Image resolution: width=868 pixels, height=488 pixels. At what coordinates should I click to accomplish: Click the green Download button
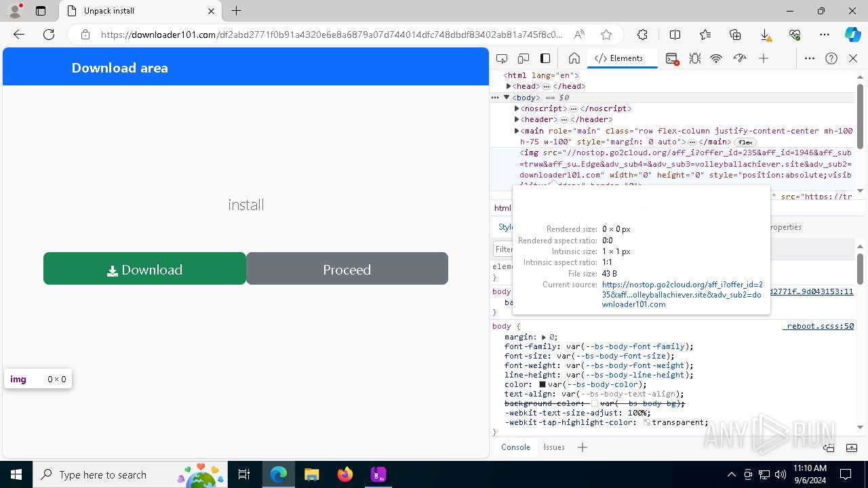click(144, 269)
